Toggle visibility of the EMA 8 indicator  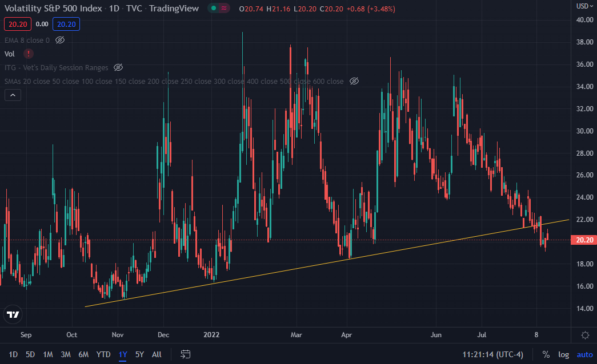pyautogui.click(x=60, y=40)
